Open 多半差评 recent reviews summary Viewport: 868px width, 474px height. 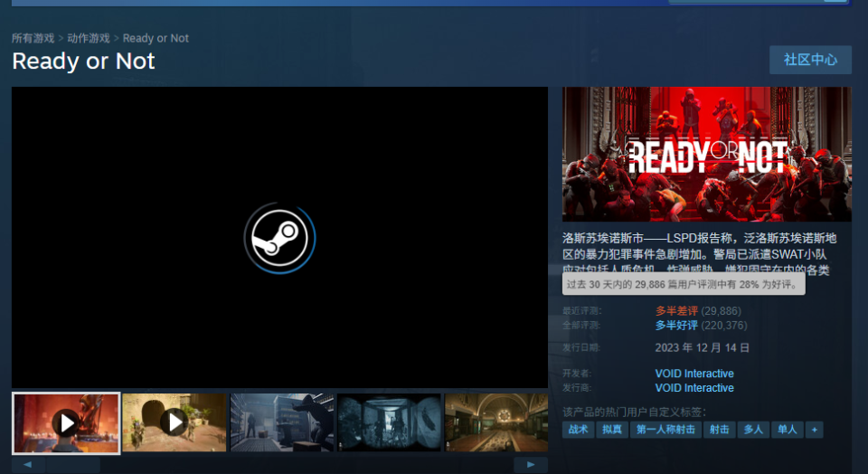(x=676, y=310)
